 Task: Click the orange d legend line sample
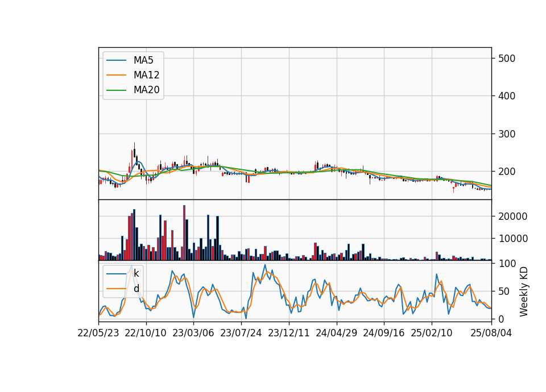[x=116, y=289]
